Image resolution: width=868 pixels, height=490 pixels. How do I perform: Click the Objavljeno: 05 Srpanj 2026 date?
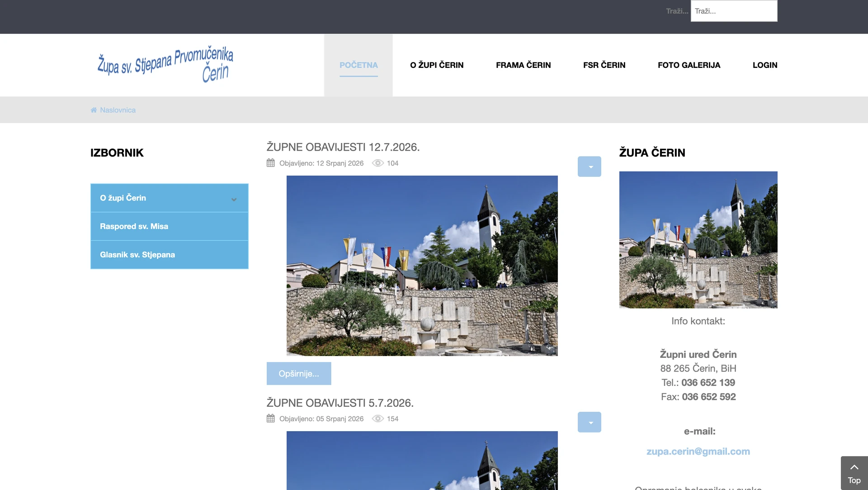click(x=321, y=419)
